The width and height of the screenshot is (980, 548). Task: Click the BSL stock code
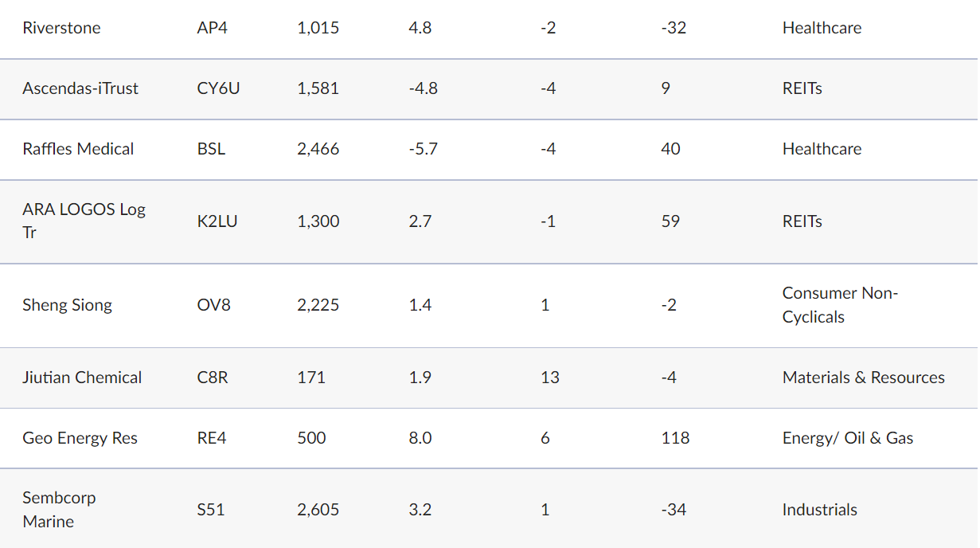pyautogui.click(x=211, y=149)
